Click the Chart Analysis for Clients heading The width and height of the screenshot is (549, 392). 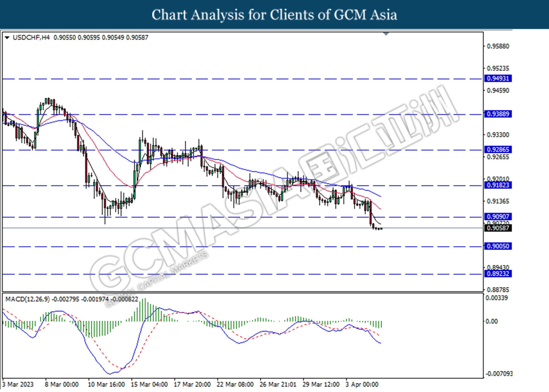click(x=274, y=15)
